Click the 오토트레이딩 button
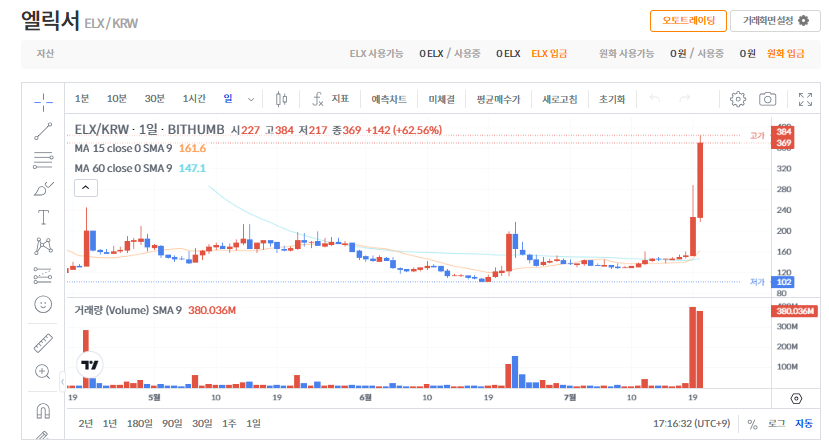Image resolution: width=829 pixels, height=444 pixels. [688, 21]
